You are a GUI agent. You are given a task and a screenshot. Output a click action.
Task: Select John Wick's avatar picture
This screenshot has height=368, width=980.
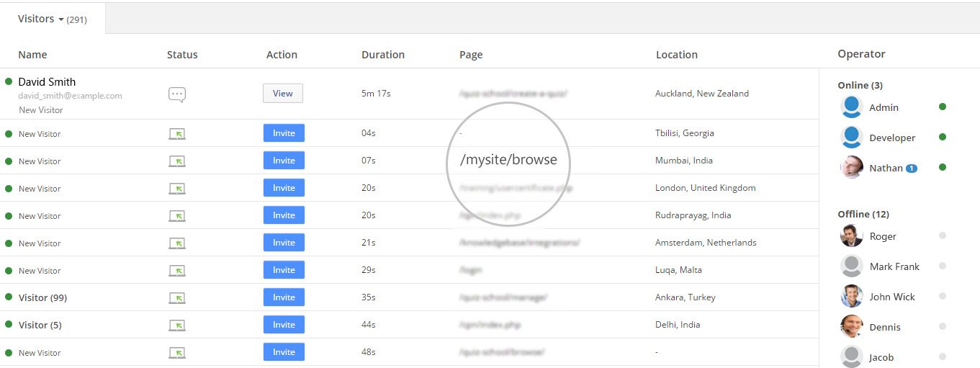tap(852, 297)
